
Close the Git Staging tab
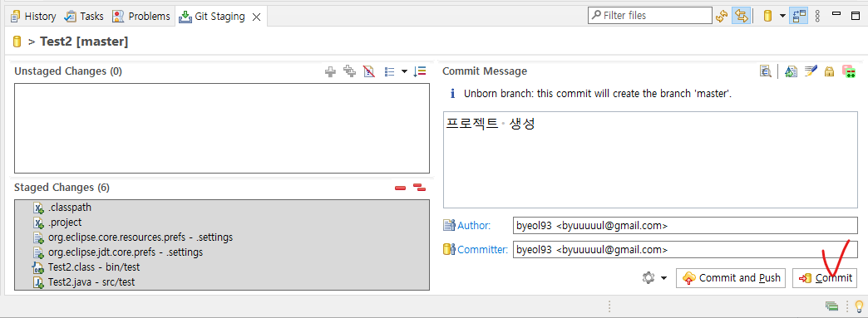click(x=256, y=17)
